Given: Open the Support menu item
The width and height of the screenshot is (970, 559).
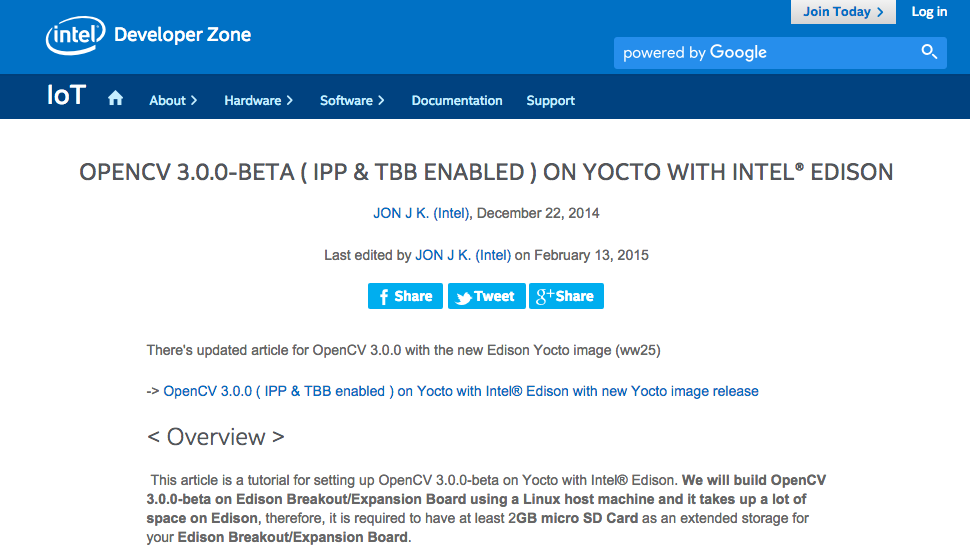Looking at the screenshot, I should (550, 100).
